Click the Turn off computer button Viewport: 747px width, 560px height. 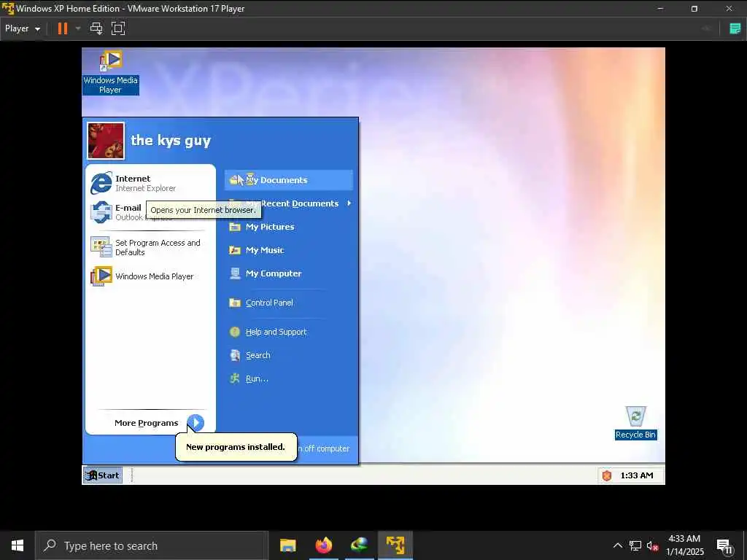coord(325,448)
